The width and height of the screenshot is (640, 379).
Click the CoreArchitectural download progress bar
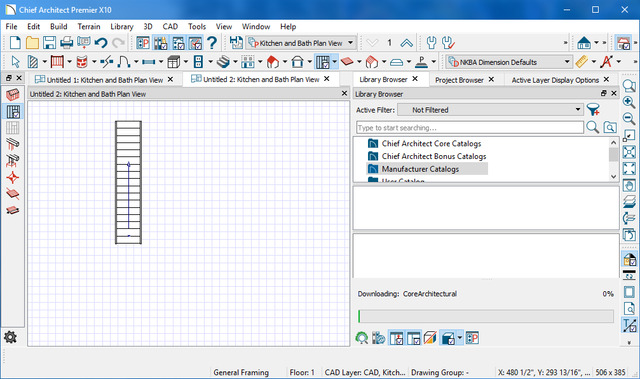486,316
